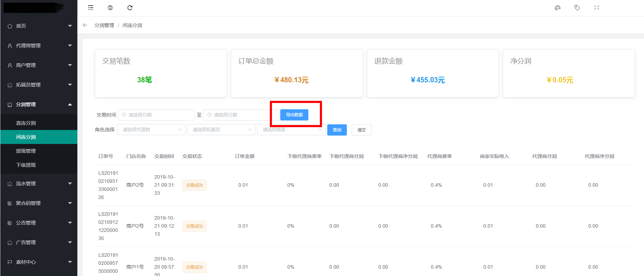Click the 2019-10-21 09:12:13 transaction time
The width and height of the screenshot is (644, 276).
tap(164, 226)
